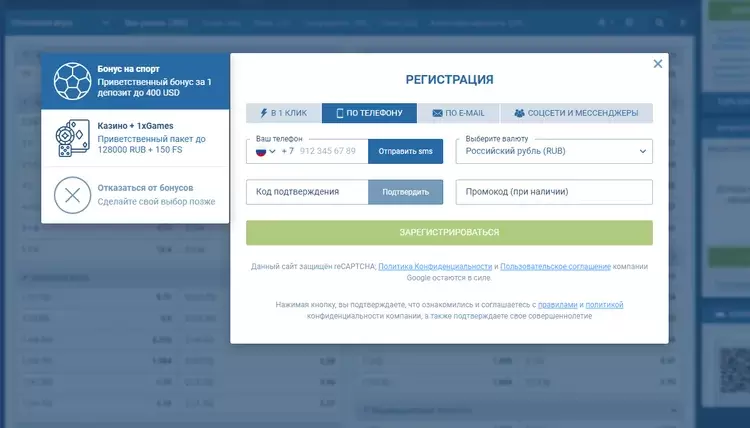The height and width of the screenshot is (428, 750).
Task: Focus the Код подтверждения input field
Action: (307, 192)
